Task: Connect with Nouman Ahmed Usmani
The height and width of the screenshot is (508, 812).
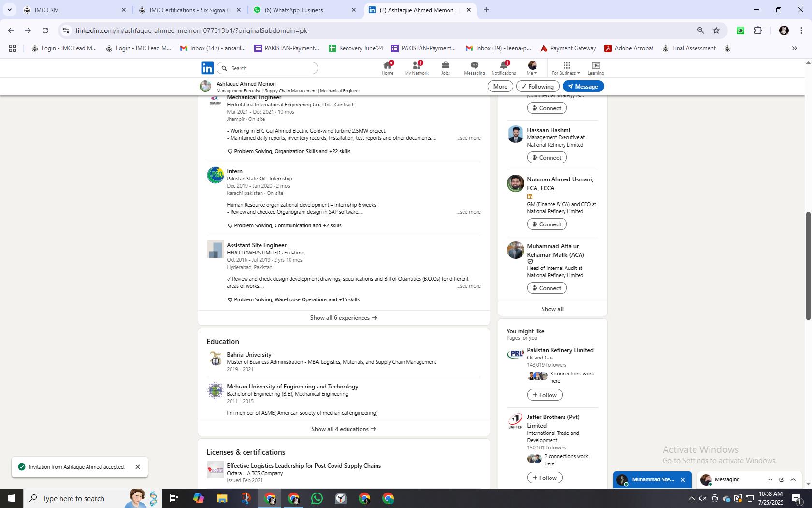Action: tap(547, 224)
